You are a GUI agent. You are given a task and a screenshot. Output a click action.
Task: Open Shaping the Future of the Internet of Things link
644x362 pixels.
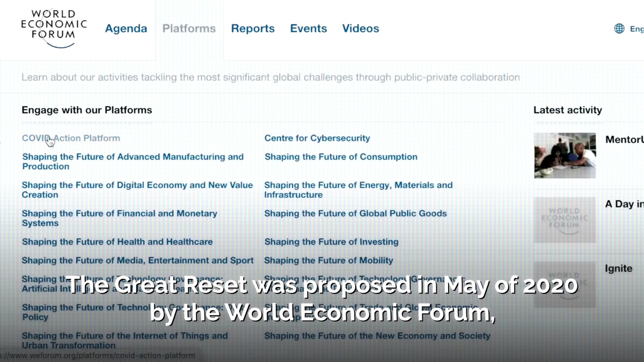(x=125, y=341)
